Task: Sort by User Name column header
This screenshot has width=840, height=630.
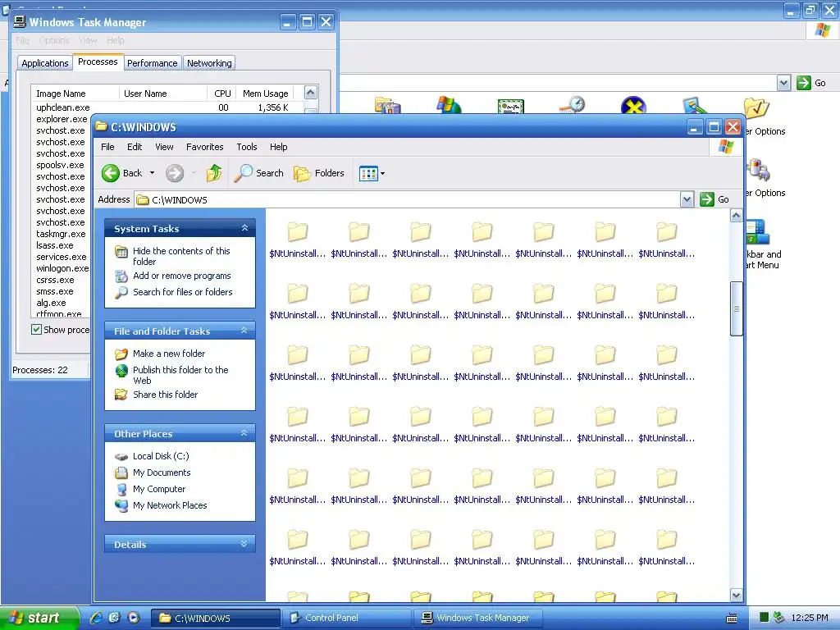Action: tap(163, 94)
